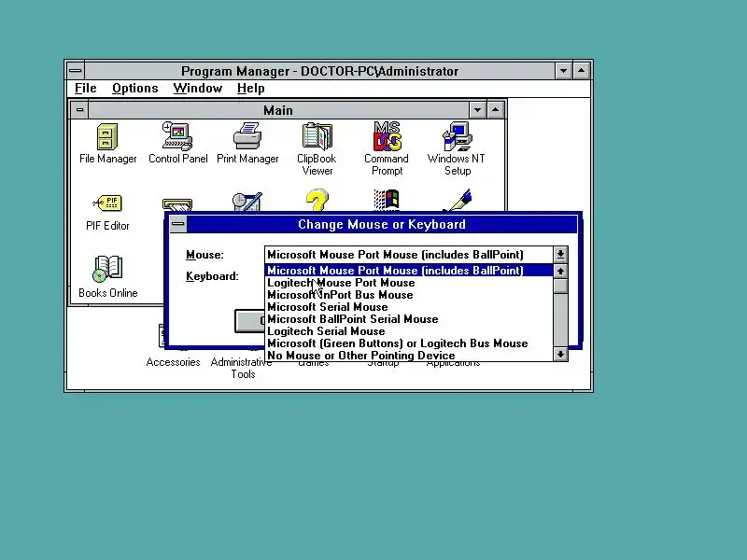
Task: Click mouse list scrollbar down arrow
Action: [561, 355]
